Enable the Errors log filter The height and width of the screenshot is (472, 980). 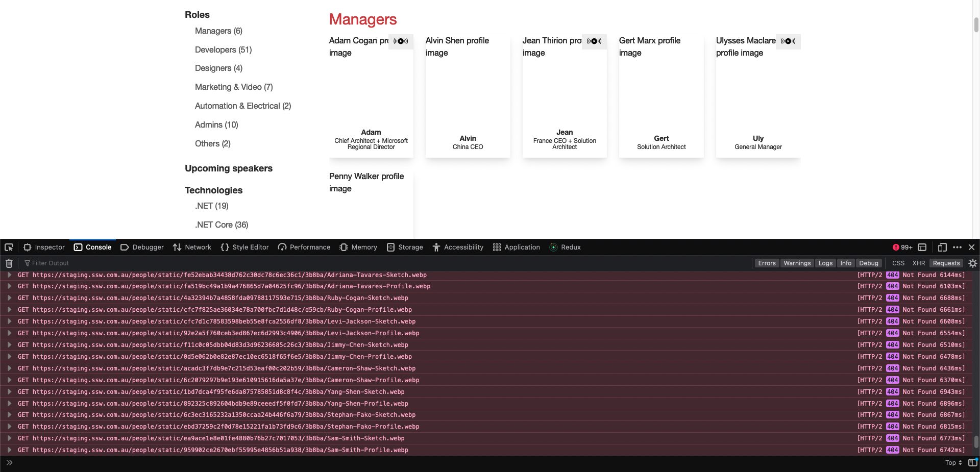pyautogui.click(x=767, y=263)
